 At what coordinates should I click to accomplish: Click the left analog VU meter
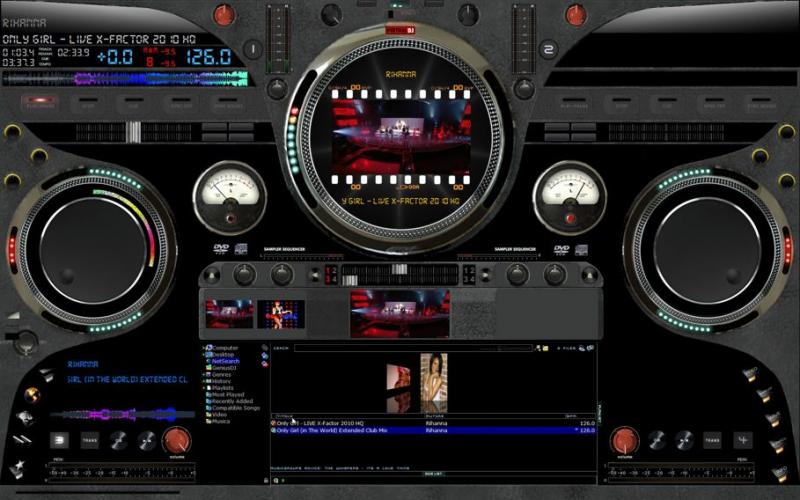pyautogui.click(x=230, y=198)
